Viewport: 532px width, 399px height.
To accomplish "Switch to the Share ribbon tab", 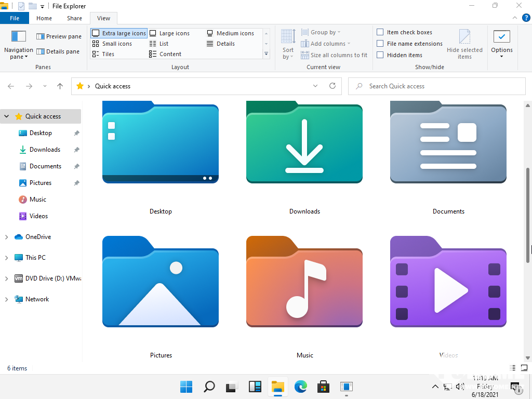I will [74, 18].
